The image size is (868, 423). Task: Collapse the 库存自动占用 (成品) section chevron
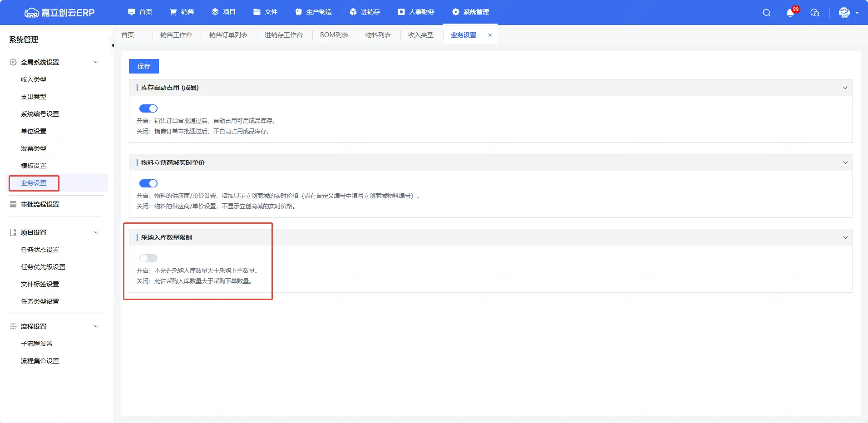coord(845,88)
